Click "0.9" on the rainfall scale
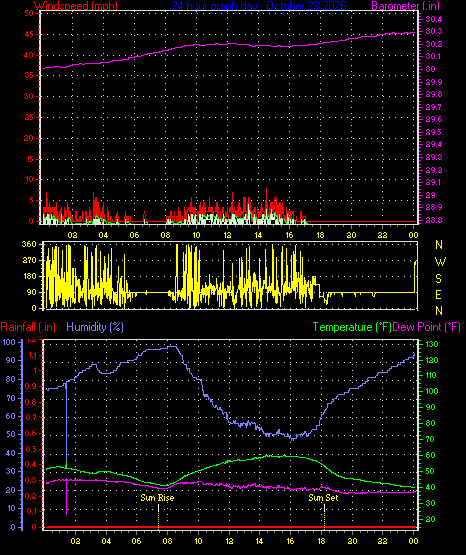The width and height of the screenshot is (466, 555). click(x=31, y=386)
